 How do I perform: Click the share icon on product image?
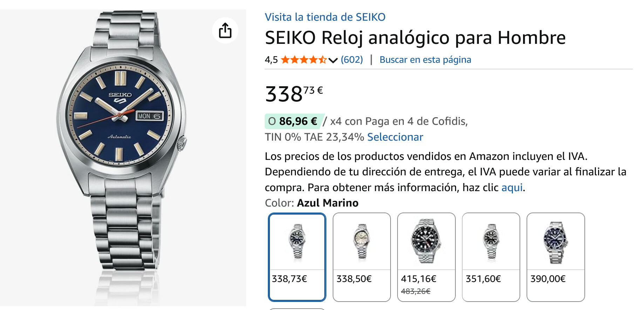tap(225, 31)
